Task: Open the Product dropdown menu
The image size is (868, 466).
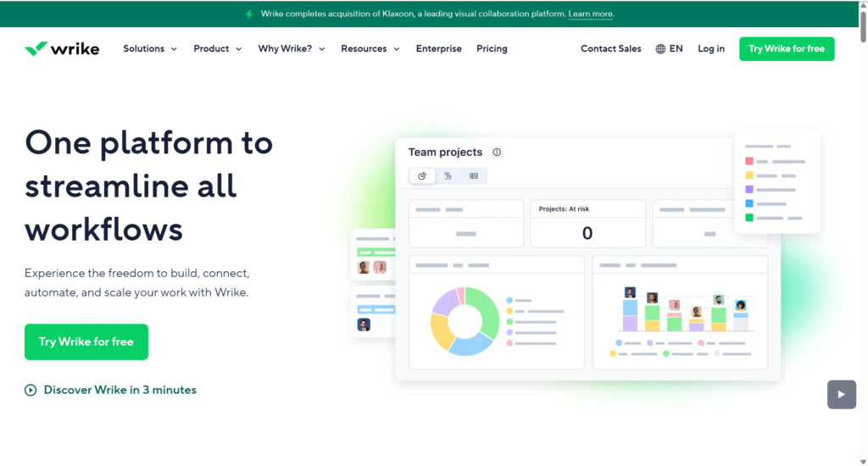Action: coord(217,49)
